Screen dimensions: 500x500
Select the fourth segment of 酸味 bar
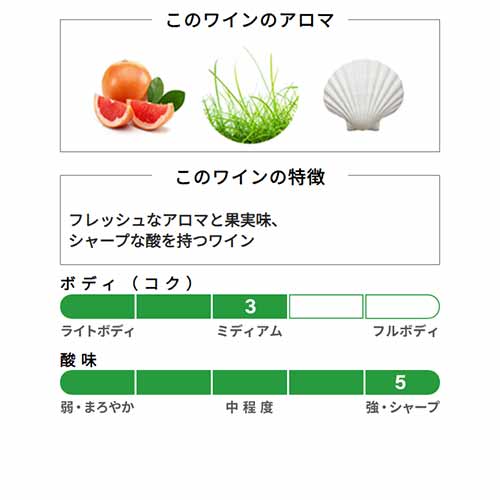(x=326, y=382)
